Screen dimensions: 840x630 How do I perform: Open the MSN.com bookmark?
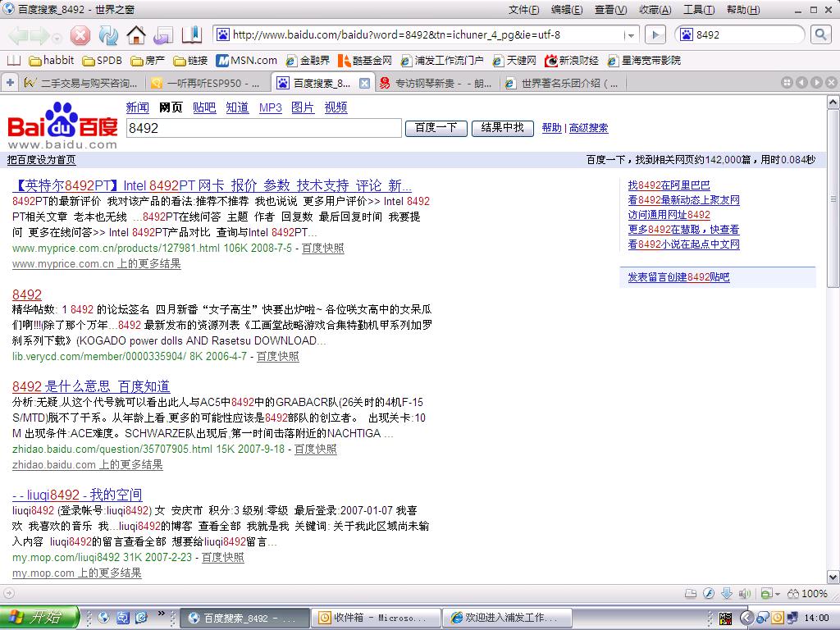(246, 61)
